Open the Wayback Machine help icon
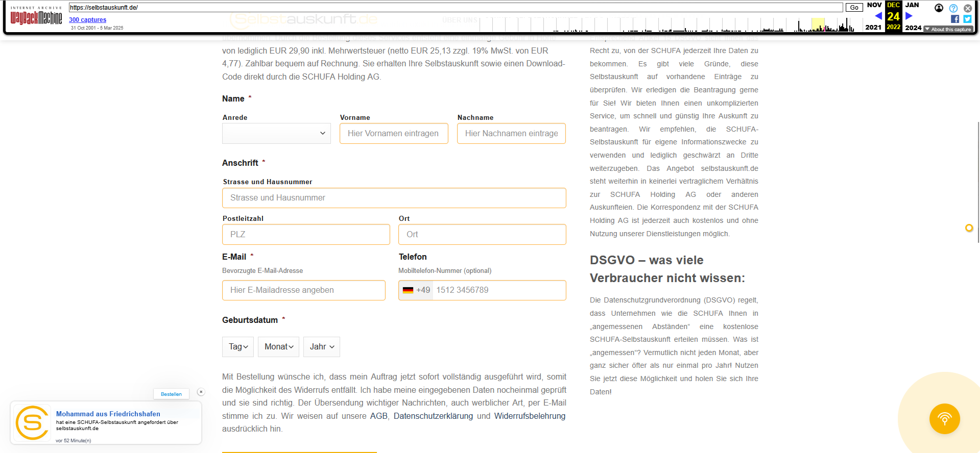The height and width of the screenshot is (453, 980). 953,8
